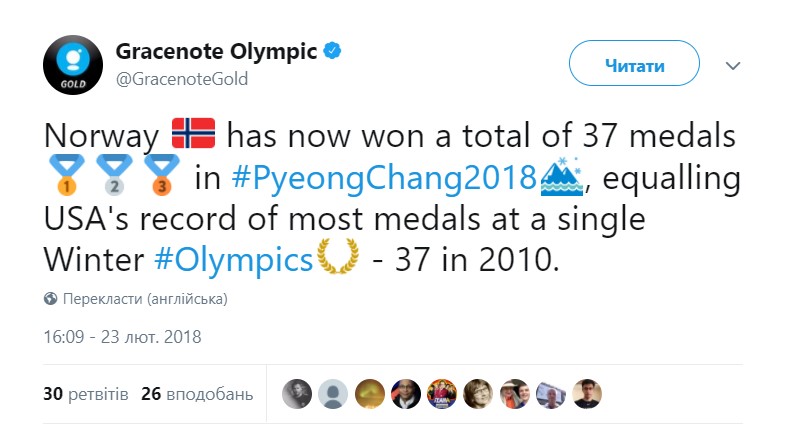Open the #Olympics hashtag link
Viewport: 789px width, 430px height.
click(234, 261)
